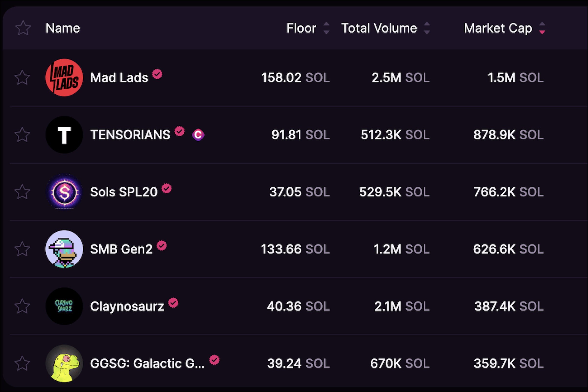588x392 pixels.
Task: Select the 158.02 SOL floor value
Action: 295,77
